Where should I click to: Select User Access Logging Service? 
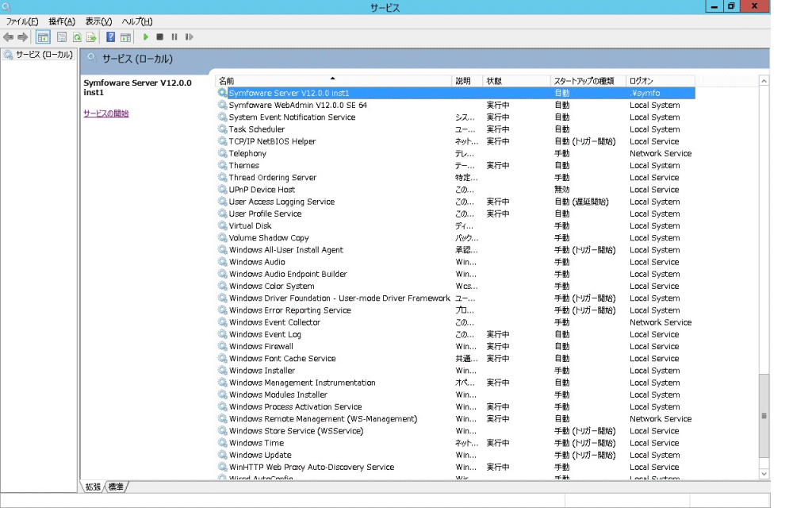click(456, 202)
